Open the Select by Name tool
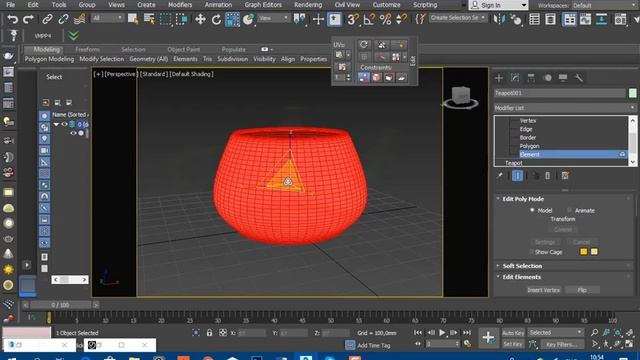Image resolution: width=640 pixels, height=360 pixels. pos(149,19)
